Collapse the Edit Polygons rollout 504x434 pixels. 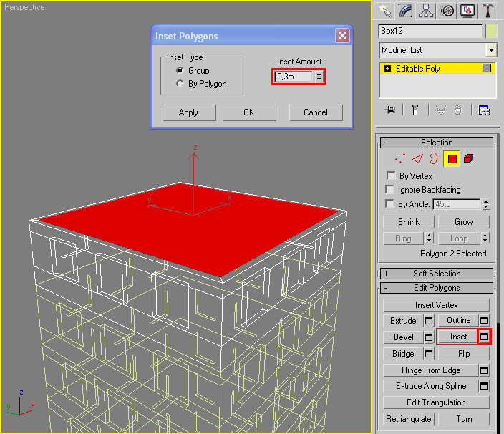437,288
